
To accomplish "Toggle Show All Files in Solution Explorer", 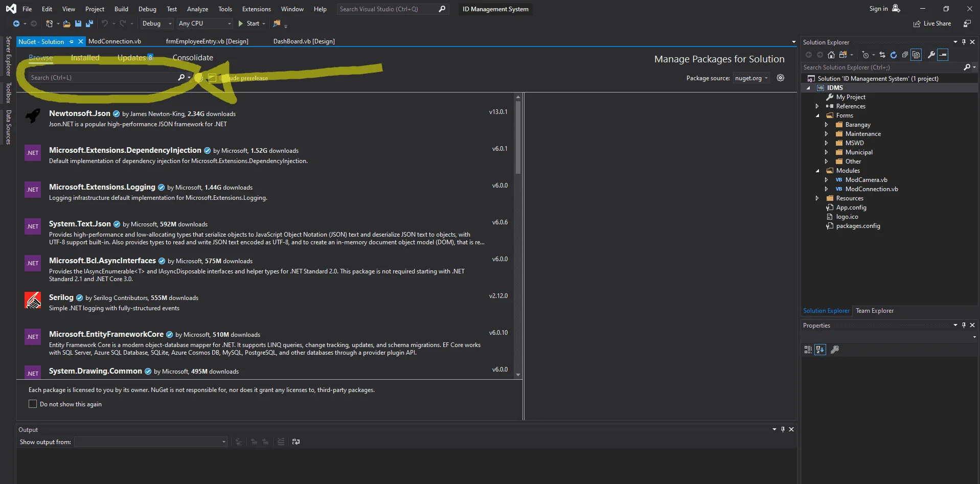I will tap(917, 55).
